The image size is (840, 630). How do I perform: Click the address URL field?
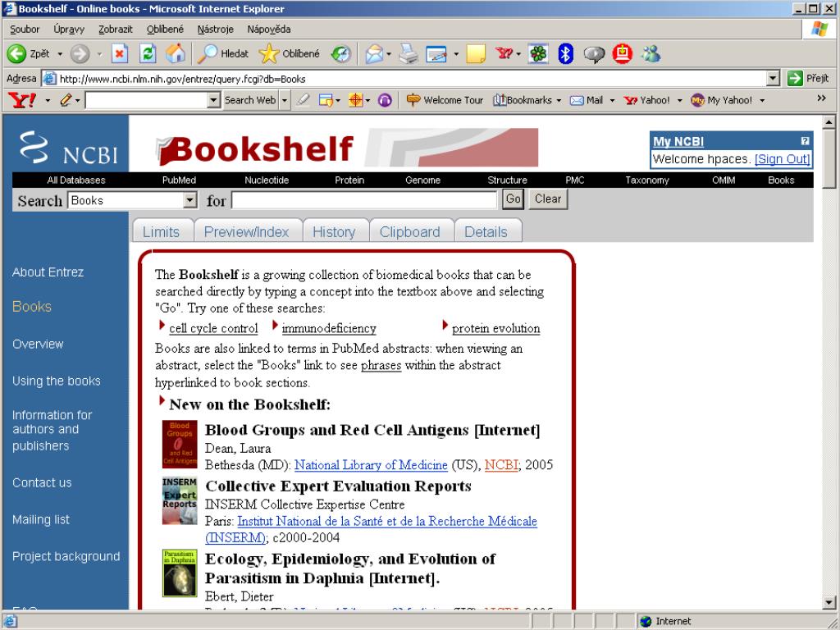click(404, 79)
